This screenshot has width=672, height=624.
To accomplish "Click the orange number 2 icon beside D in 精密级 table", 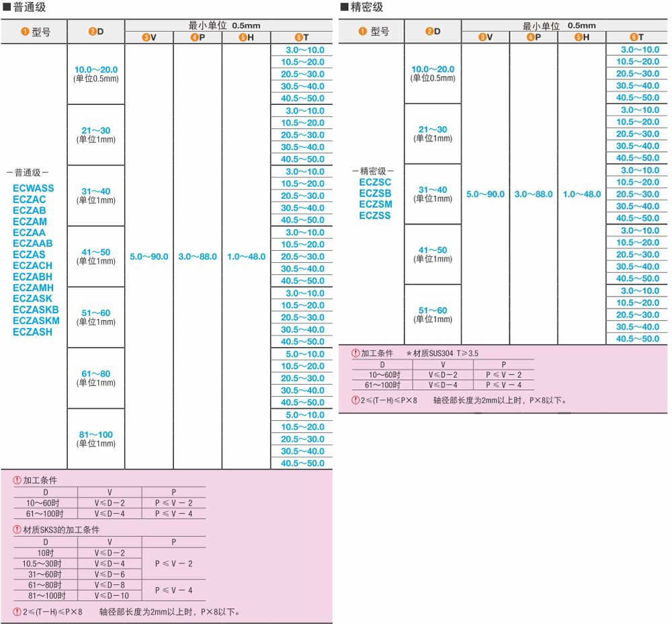I will pos(429,31).
